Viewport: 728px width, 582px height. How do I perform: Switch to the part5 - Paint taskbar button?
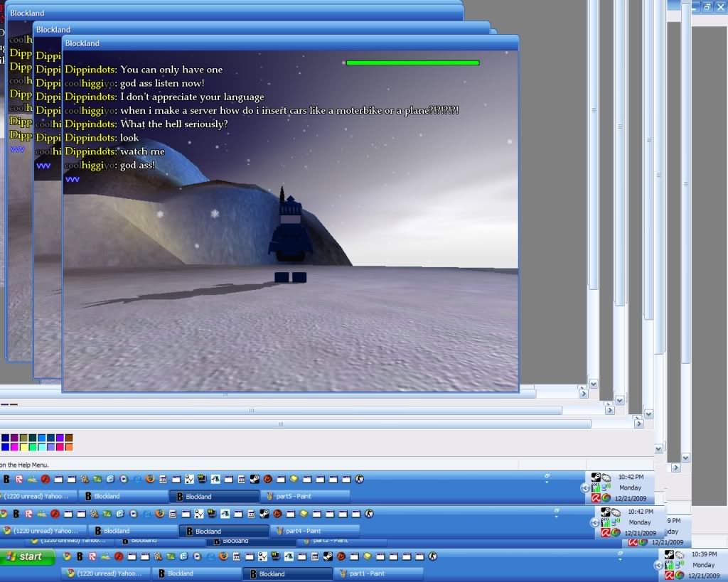[x=306, y=496]
